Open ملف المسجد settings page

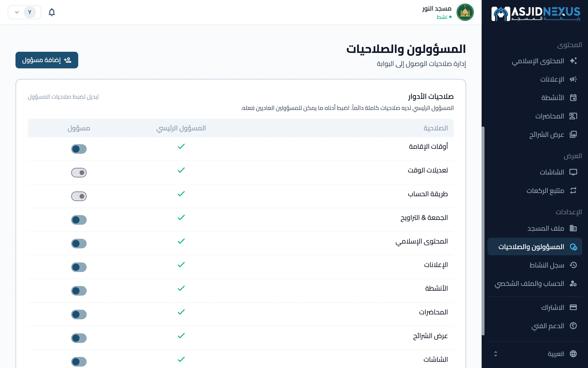coord(535,228)
